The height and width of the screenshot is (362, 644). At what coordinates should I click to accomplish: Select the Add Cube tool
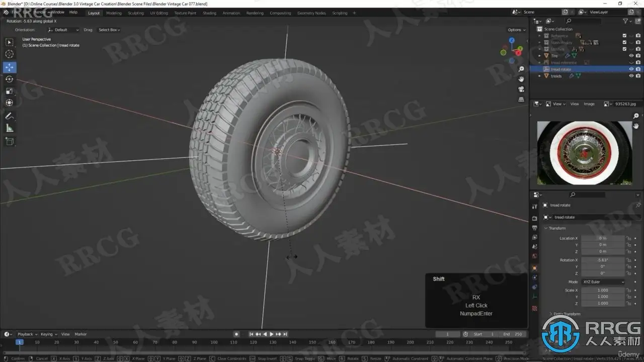click(10, 142)
